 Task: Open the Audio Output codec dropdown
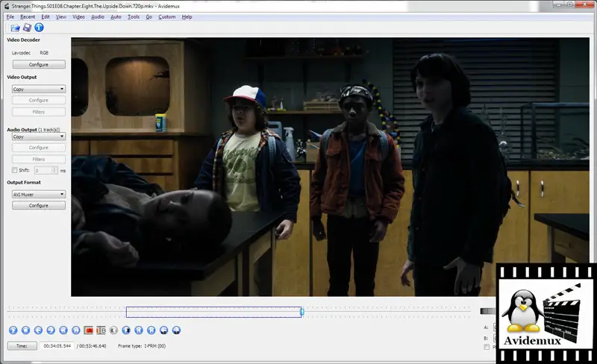[39, 136]
